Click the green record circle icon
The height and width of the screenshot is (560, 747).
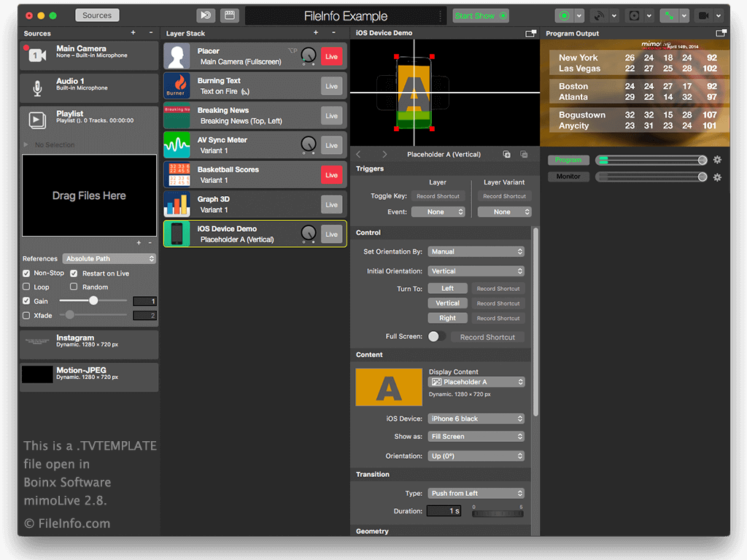564,16
